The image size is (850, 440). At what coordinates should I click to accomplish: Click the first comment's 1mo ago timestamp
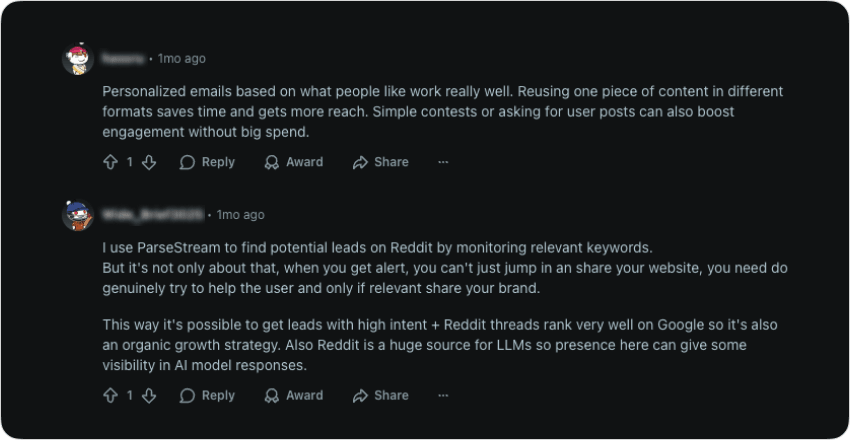181,59
